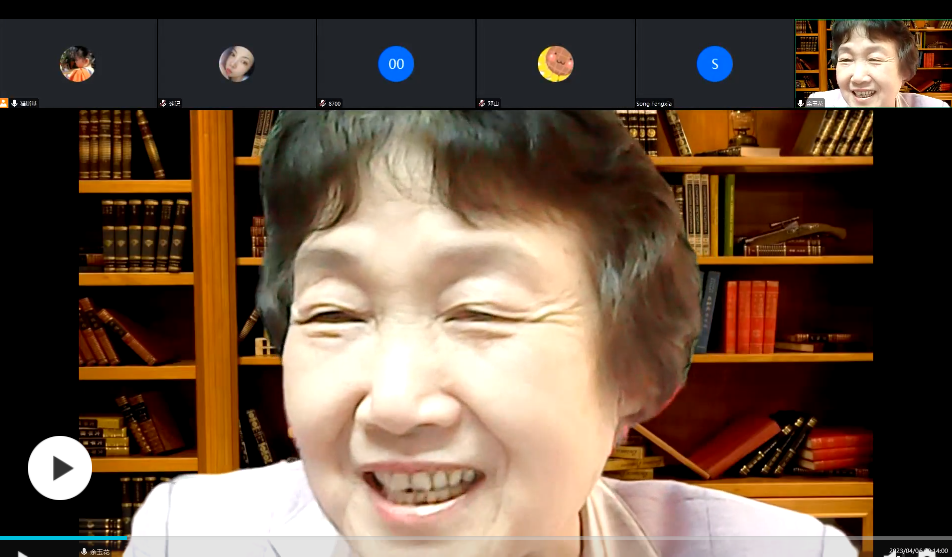Click the small play icon in the bottom-left corner

point(22,553)
